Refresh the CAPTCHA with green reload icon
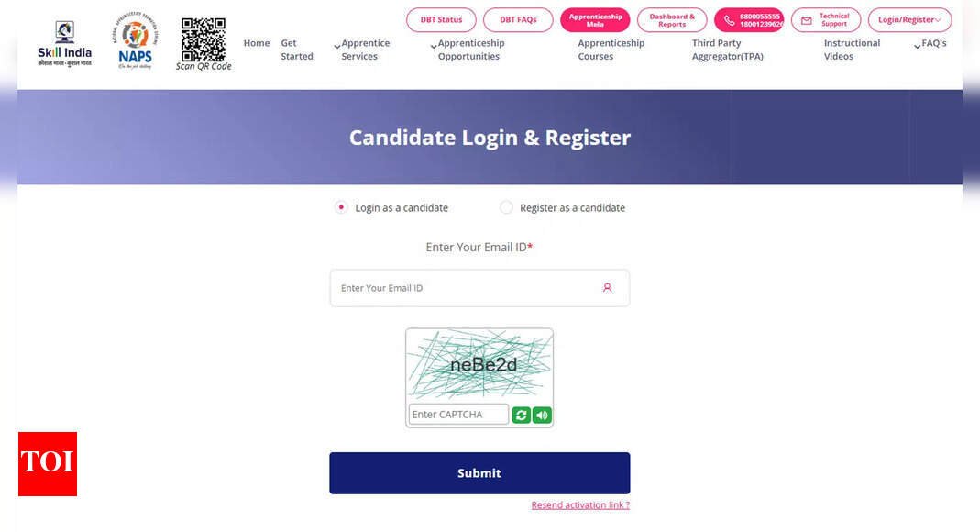This screenshot has height=532, width=980. point(521,416)
